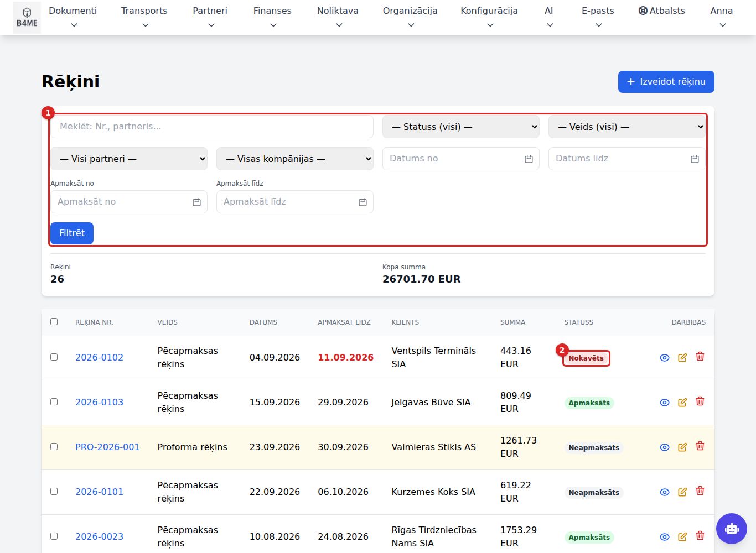The height and width of the screenshot is (553, 756).
Task: Expand the Anna user menu
Action: [722, 18]
